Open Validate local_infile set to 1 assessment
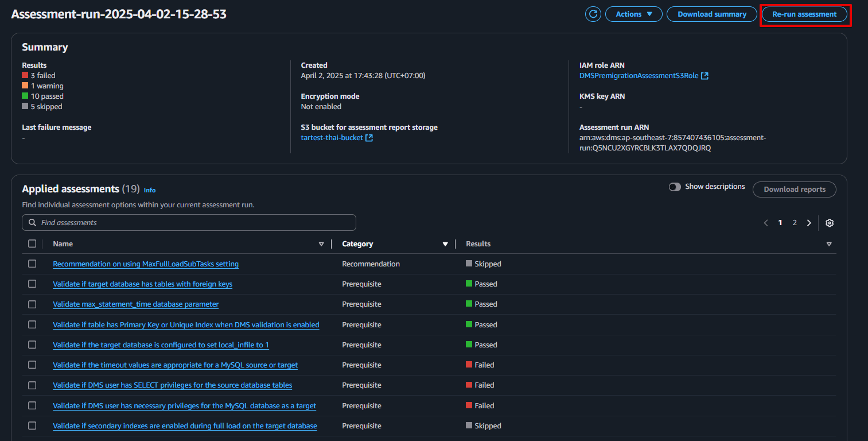The width and height of the screenshot is (868, 441). [x=161, y=345]
